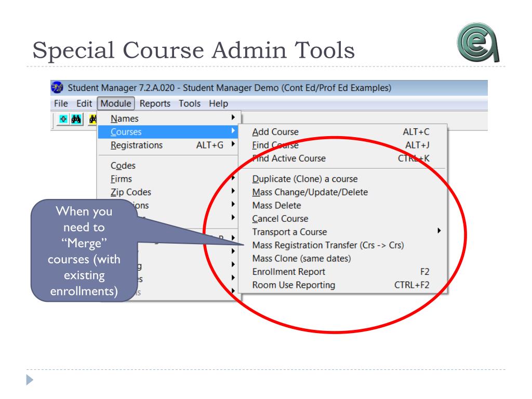Image resolution: width=532 pixels, height=399 pixels.
Task: Click the cyan plus add-record toolbar icon
Action: (63, 119)
